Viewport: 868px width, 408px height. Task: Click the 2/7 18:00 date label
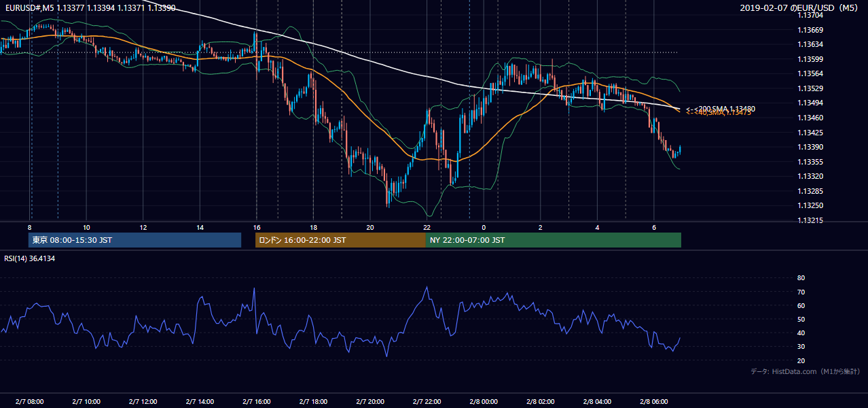tap(313, 402)
